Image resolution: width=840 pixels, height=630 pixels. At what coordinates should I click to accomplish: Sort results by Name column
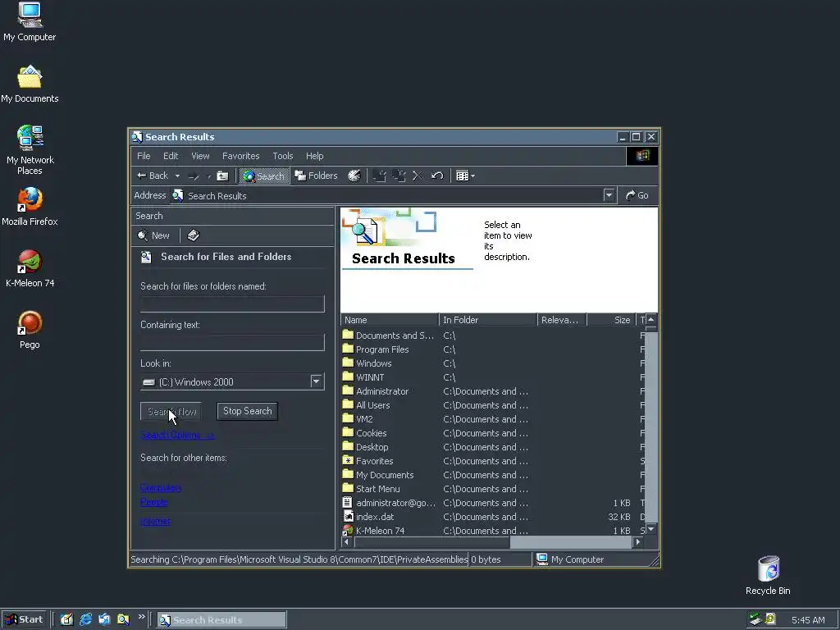point(390,320)
